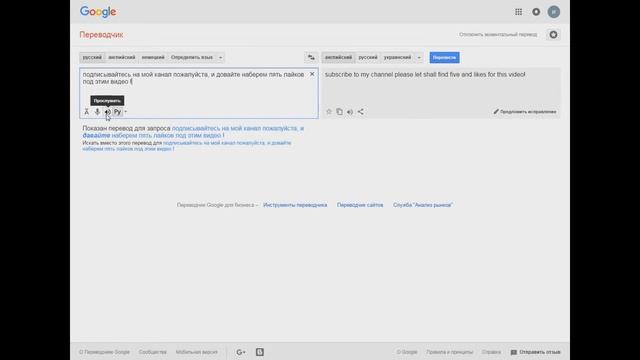The image size is (640, 360).
Task: Clear the source text with X
Action: tap(312, 74)
